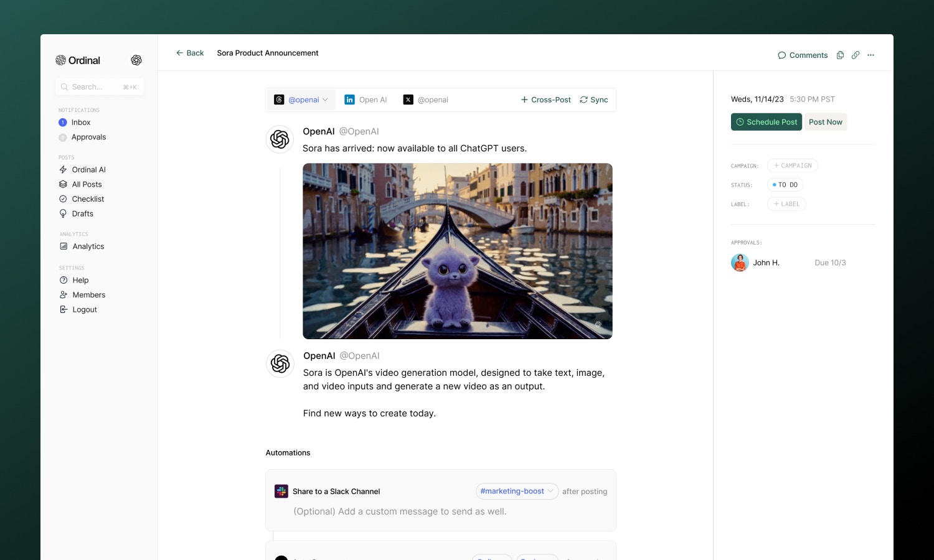Image resolution: width=934 pixels, height=560 pixels.
Task: Add a label with + LABEL
Action: [786, 204]
